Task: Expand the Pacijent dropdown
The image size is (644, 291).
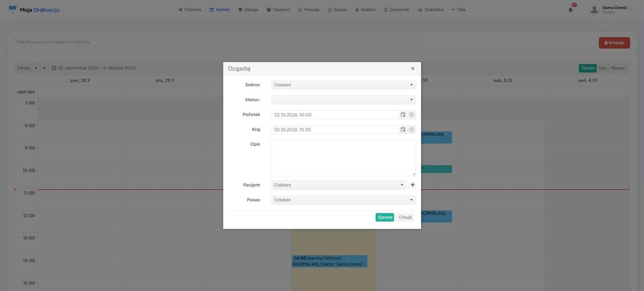Action: click(x=339, y=185)
